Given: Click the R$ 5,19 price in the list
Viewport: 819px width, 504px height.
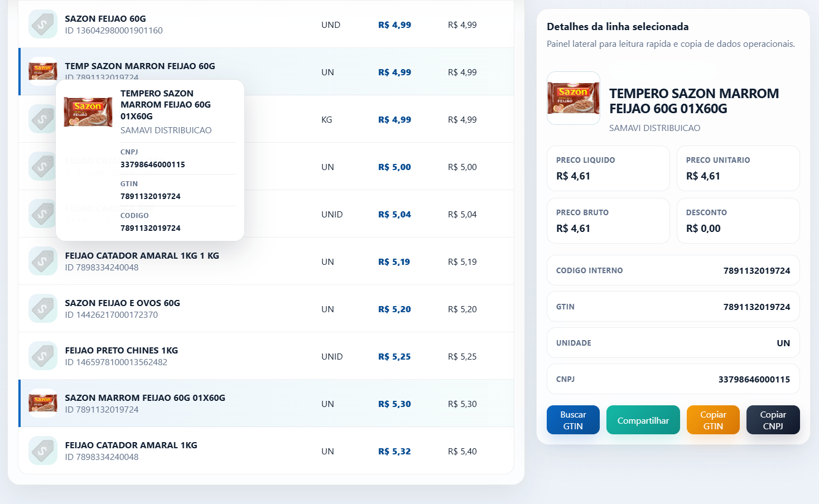Looking at the screenshot, I should point(394,261).
